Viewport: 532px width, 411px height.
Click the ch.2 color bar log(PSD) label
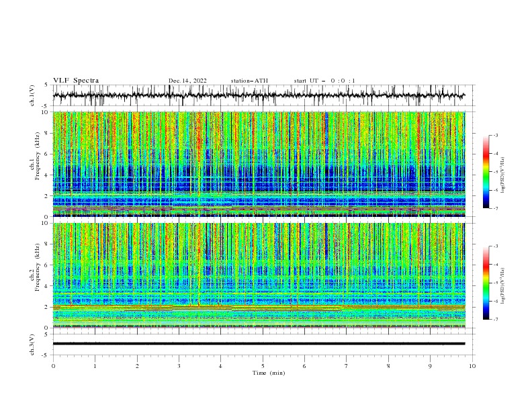[503, 286]
